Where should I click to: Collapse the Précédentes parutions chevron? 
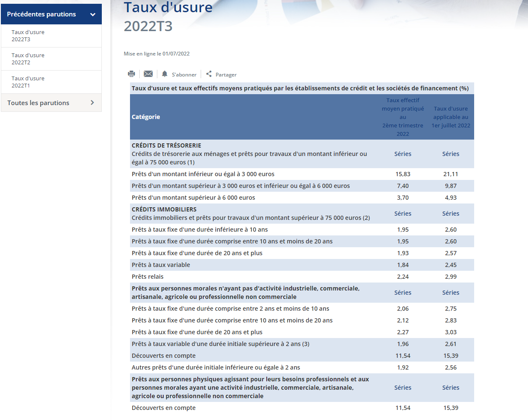click(93, 15)
